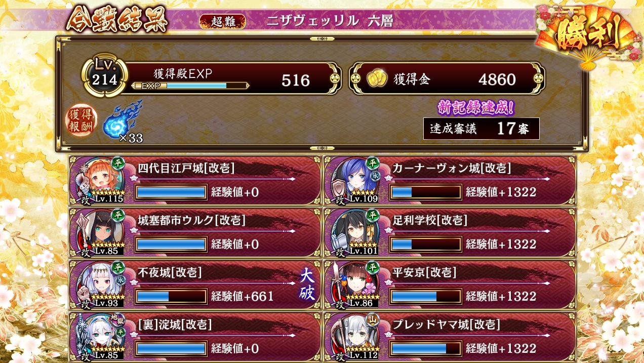Select the カーナーヴォン城 character portrait
Screen dimensions: 644x363
pos(354,179)
